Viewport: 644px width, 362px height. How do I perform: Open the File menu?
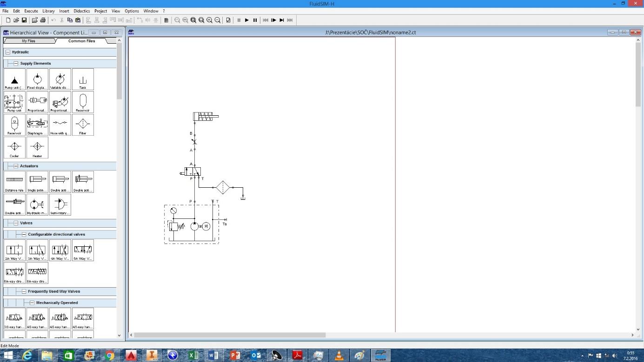coord(6,11)
